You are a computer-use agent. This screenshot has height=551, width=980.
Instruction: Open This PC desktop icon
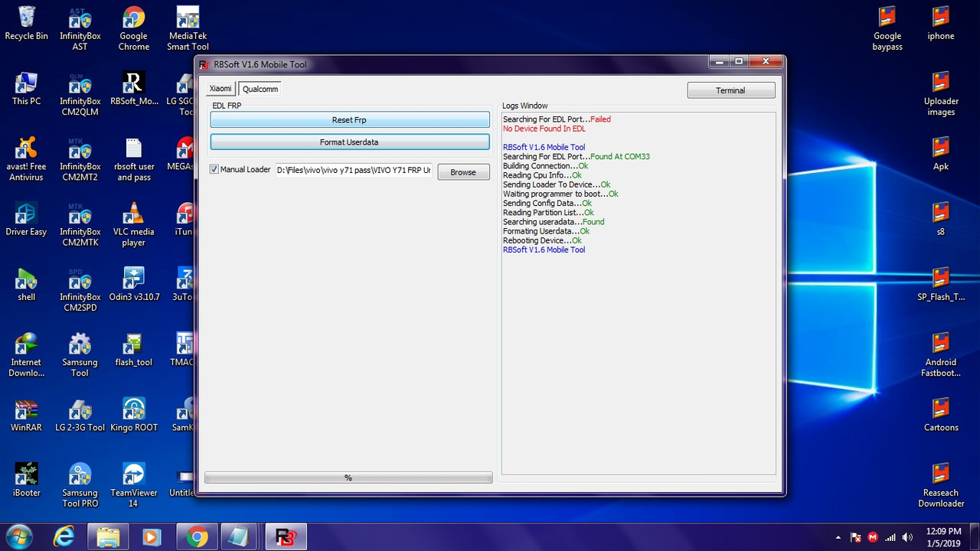coord(26,89)
